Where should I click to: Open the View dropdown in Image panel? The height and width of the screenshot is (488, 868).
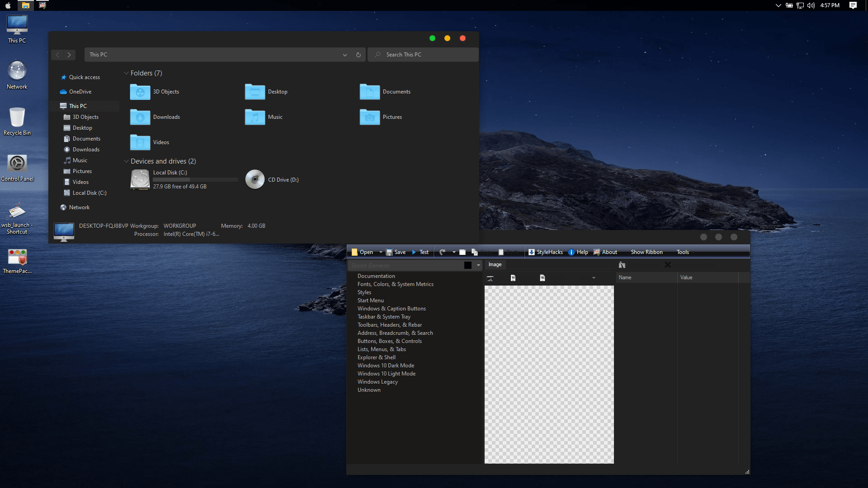coord(594,278)
